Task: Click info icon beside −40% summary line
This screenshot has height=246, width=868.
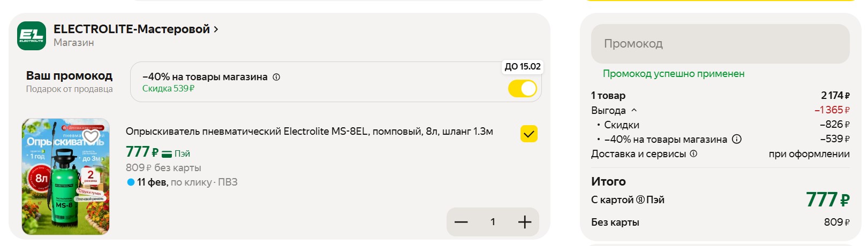Action: coord(737,139)
